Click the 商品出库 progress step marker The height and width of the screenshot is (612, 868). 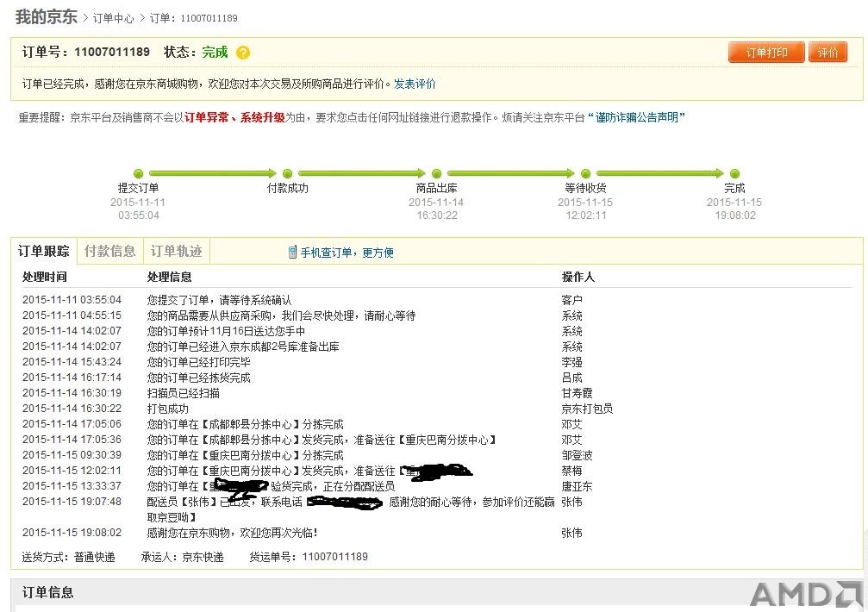point(436,174)
